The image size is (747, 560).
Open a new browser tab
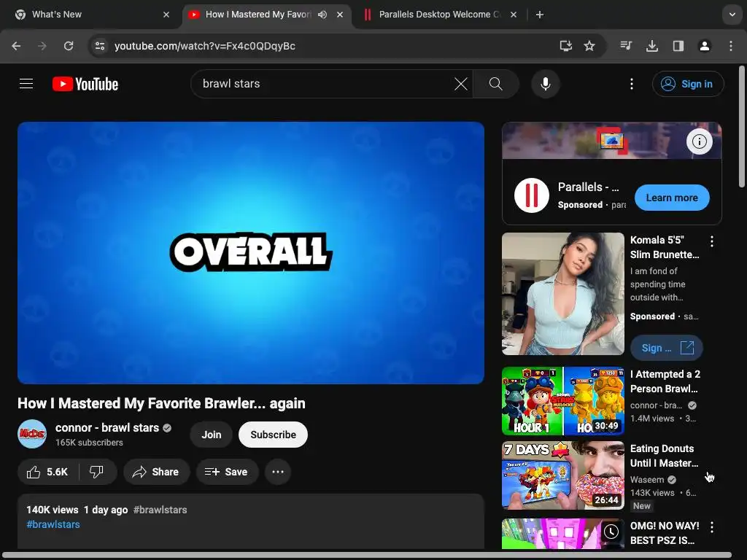[539, 15]
